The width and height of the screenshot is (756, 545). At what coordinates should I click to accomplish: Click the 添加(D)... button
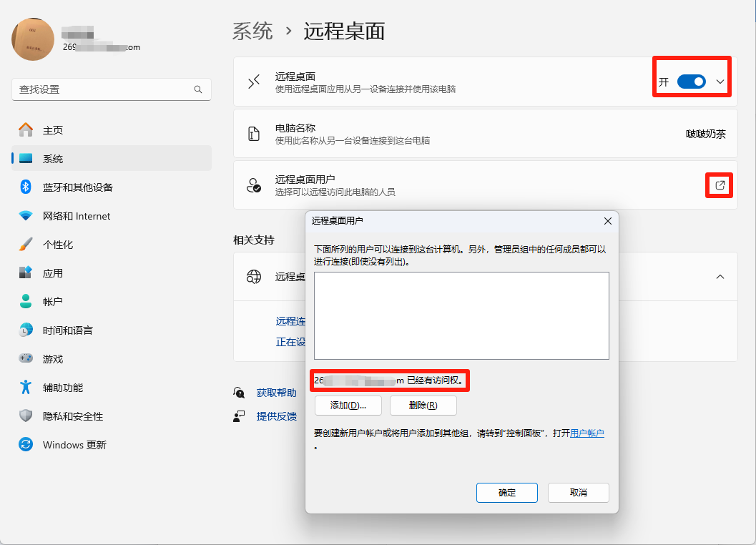pos(348,406)
